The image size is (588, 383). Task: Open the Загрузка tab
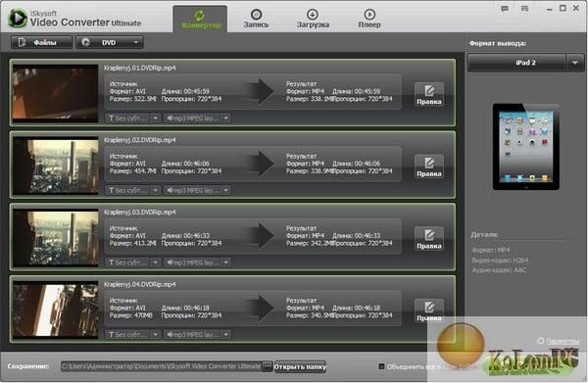pyautogui.click(x=313, y=20)
